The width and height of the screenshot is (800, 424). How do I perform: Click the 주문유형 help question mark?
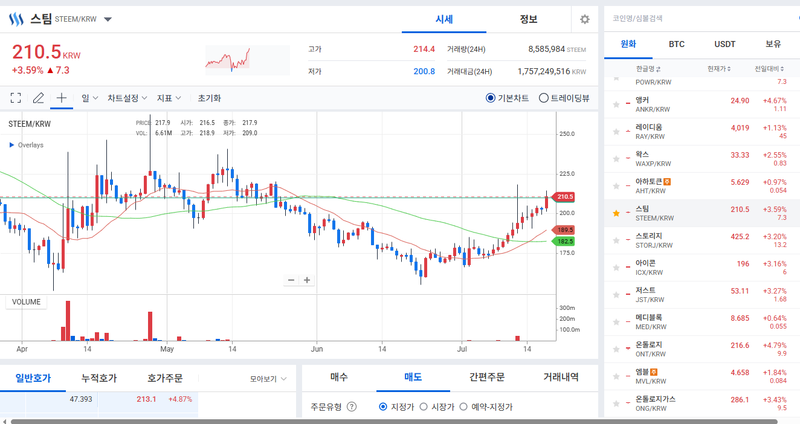(x=352, y=407)
